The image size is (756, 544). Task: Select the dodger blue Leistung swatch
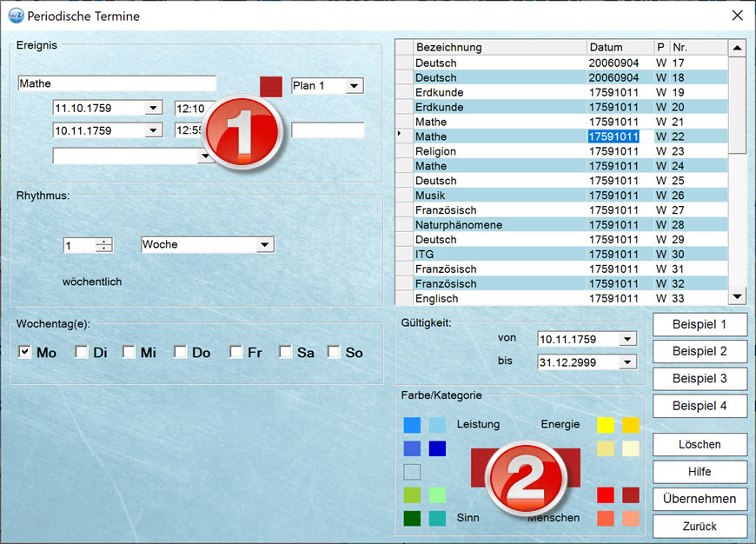click(x=412, y=425)
